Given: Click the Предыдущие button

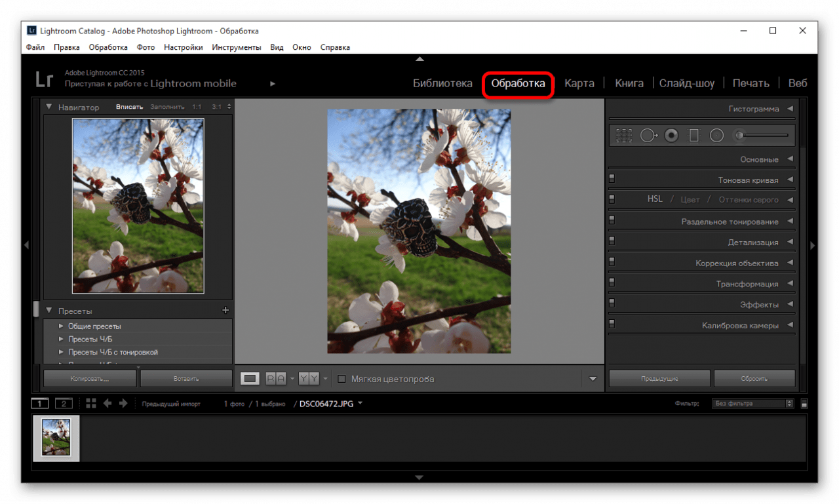Looking at the screenshot, I should [659, 378].
